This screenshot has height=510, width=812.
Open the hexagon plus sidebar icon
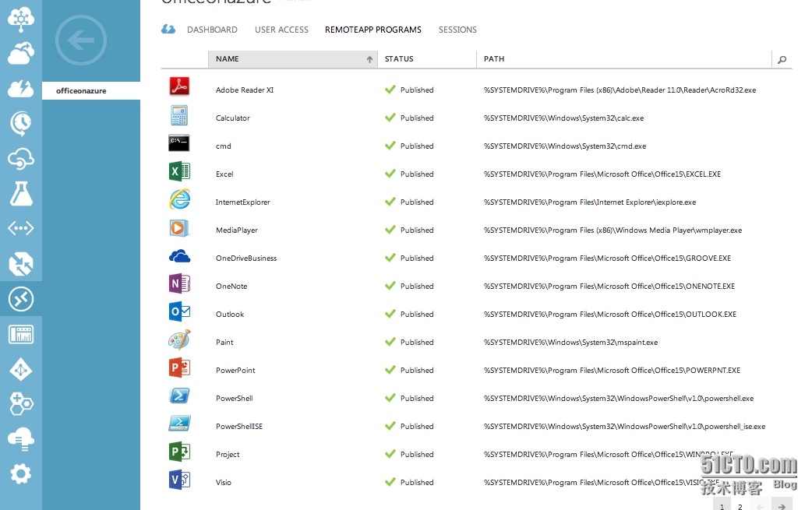point(21,404)
